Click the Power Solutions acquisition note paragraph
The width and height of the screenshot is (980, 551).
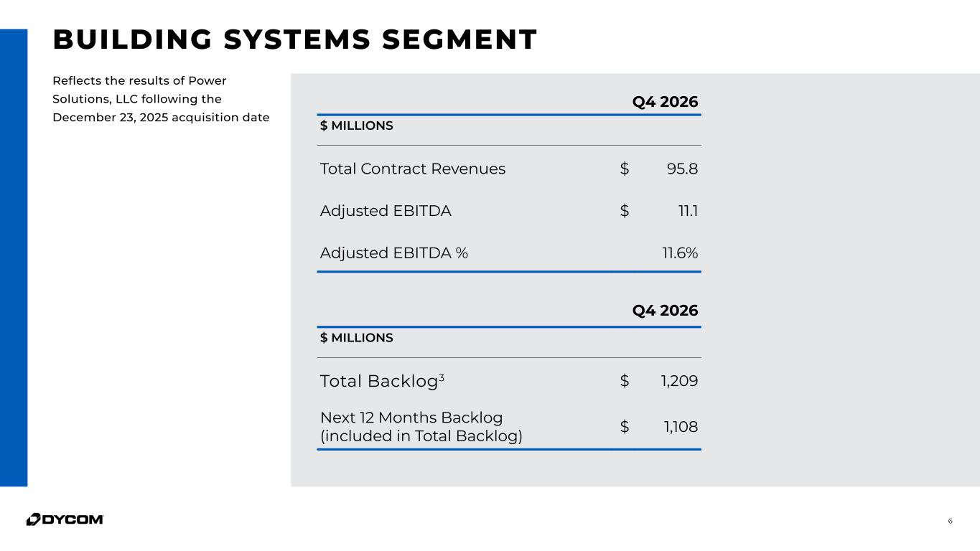161,99
